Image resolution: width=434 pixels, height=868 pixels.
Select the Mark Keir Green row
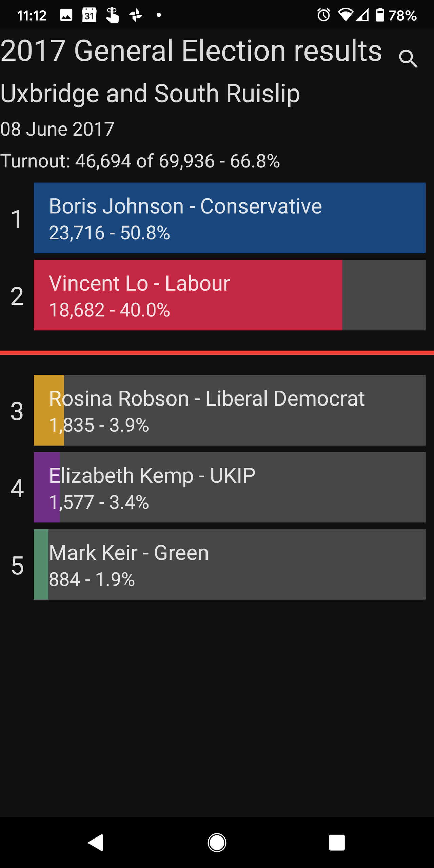coord(230,564)
